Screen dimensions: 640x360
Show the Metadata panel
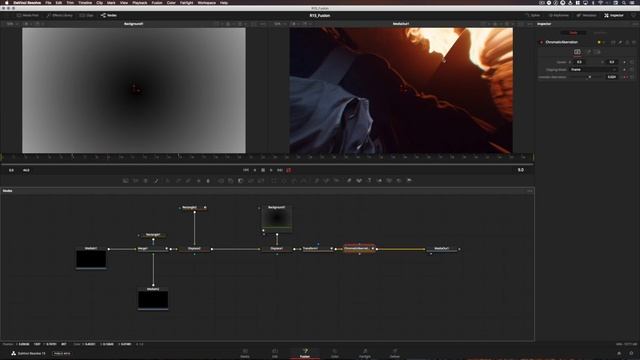[587, 16]
